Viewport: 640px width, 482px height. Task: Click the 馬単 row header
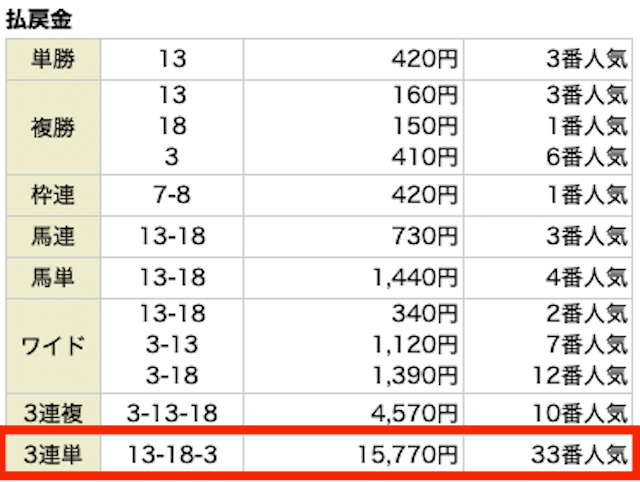click(x=53, y=278)
